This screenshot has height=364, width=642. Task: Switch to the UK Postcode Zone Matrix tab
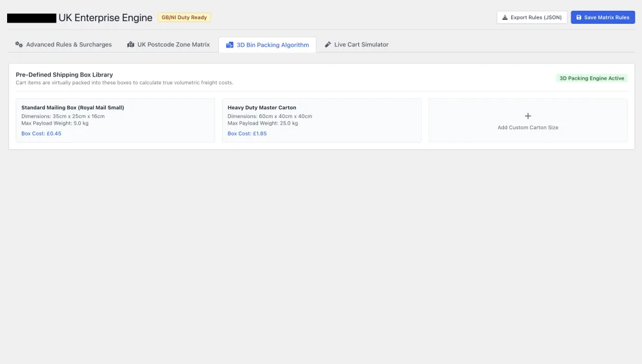pyautogui.click(x=168, y=45)
